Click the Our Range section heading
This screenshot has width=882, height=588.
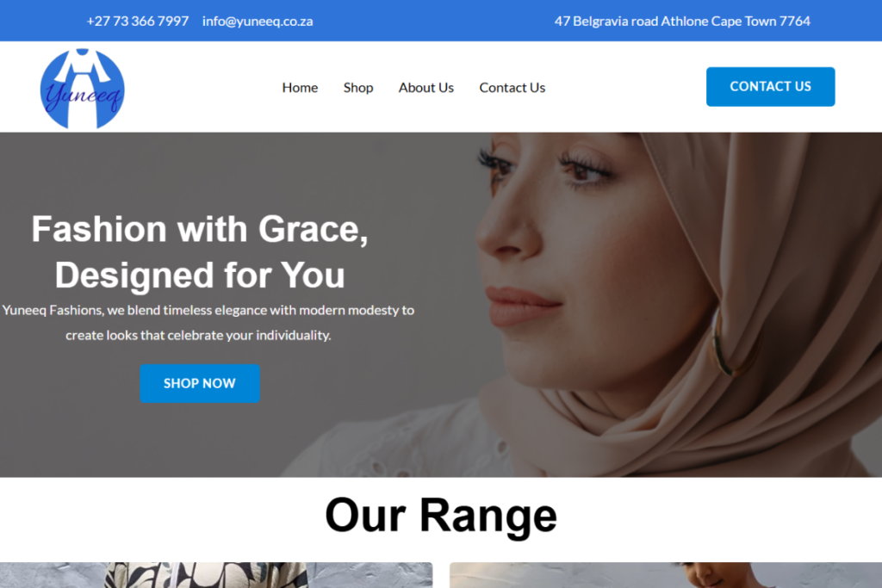441,515
